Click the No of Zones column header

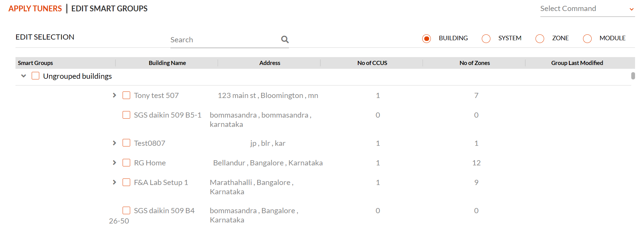(x=475, y=63)
